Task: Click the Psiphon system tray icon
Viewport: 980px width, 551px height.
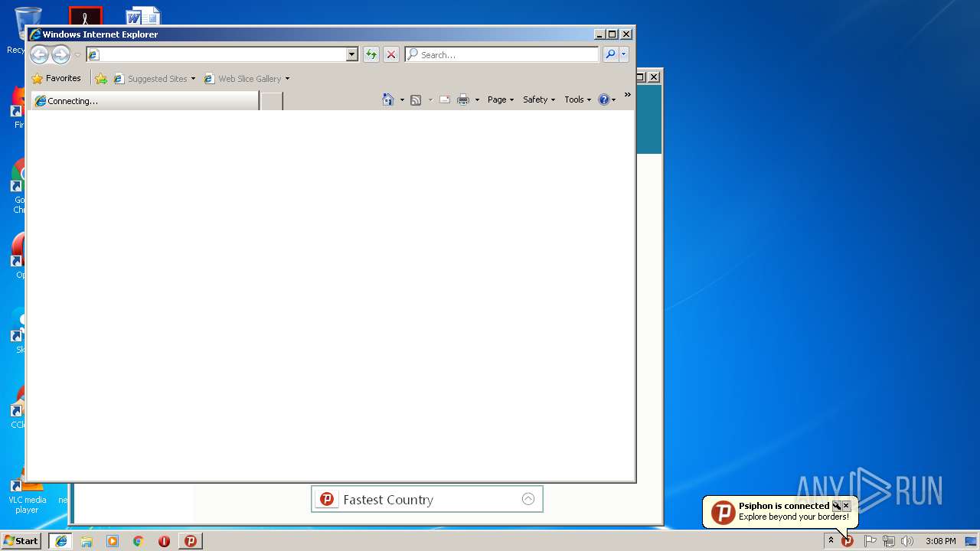Action: click(x=848, y=541)
